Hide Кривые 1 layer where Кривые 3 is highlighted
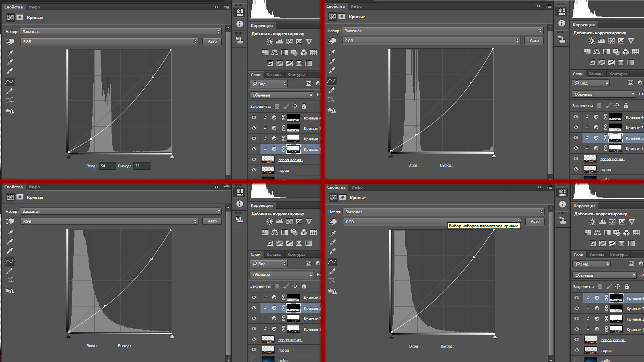This screenshot has width=644, height=362. (254, 329)
